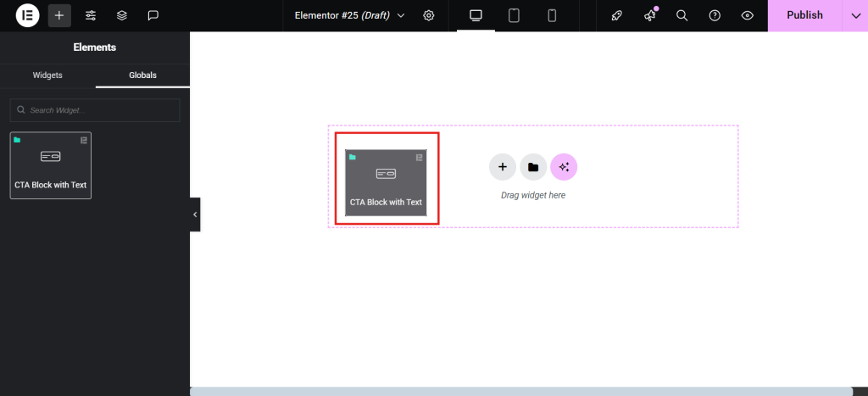The height and width of the screenshot is (396, 868).
Task: Expand Publish options arrow
Action: 855,15
